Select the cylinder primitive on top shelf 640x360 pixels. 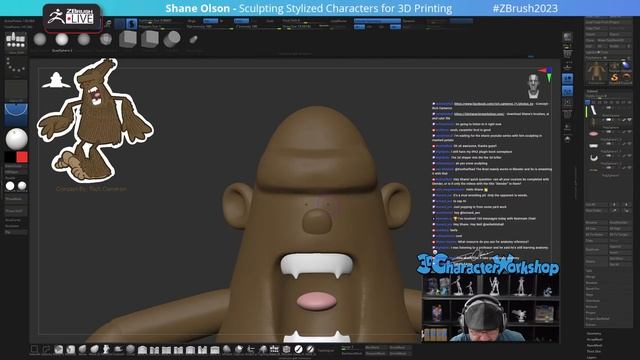pyautogui.click(x=171, y=39)
